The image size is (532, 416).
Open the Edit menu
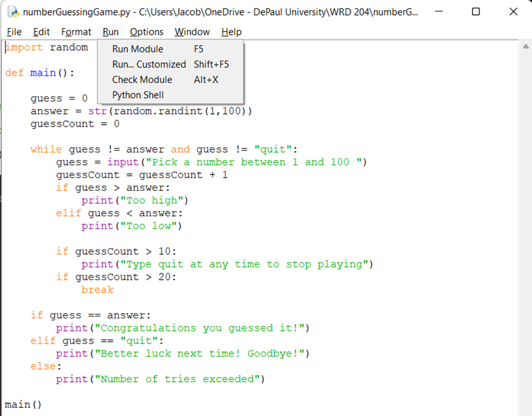point(42,32)
